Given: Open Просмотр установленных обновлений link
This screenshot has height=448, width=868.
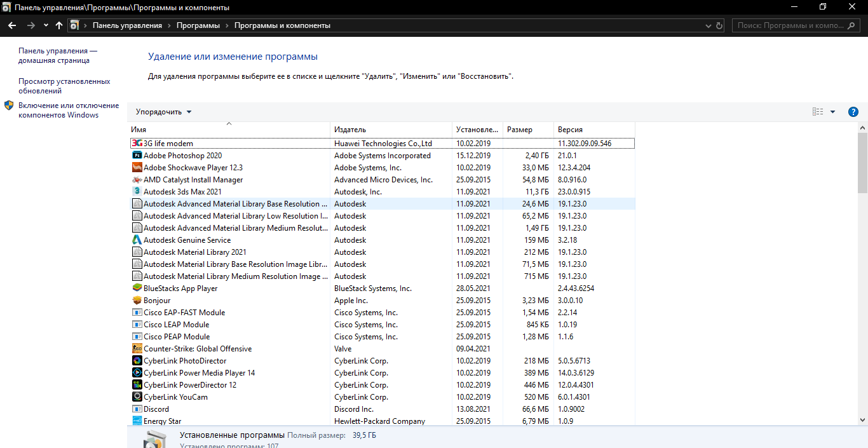Looking at the screenshot, I should [64, 86].
